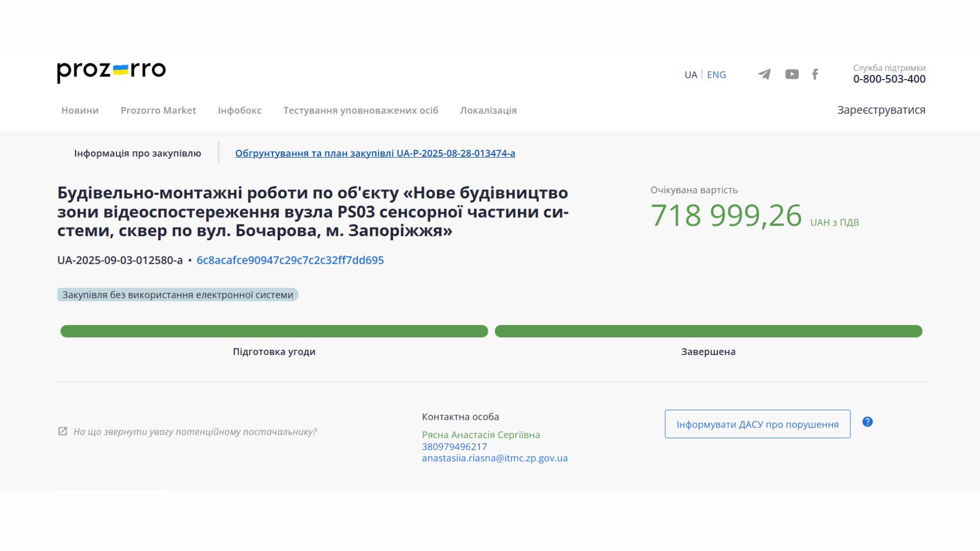Open plan link UA-P-2025-08-28-013474-a
This screenshot has height=551, width=980.
click(375, 153)
